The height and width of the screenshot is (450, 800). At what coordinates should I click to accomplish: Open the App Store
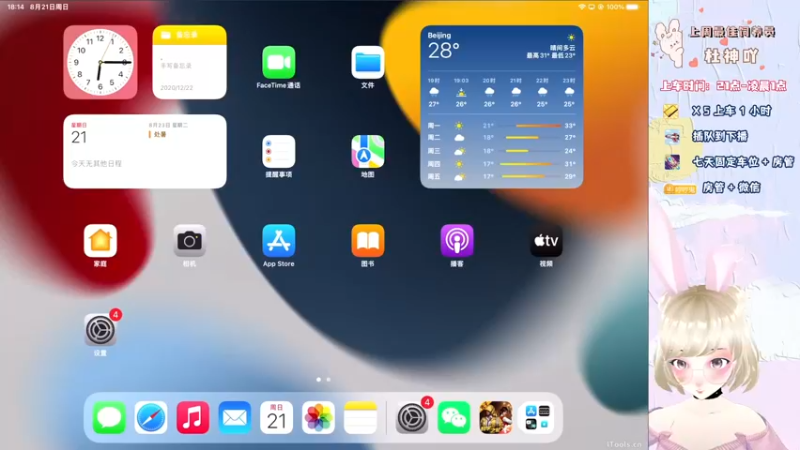click(279, 241)
